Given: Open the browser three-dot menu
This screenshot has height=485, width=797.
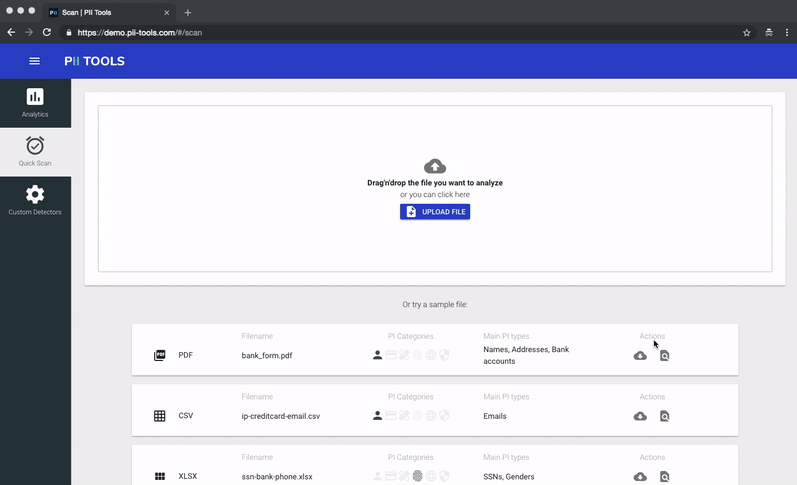Looking at the screenshot, I should 787,33.
